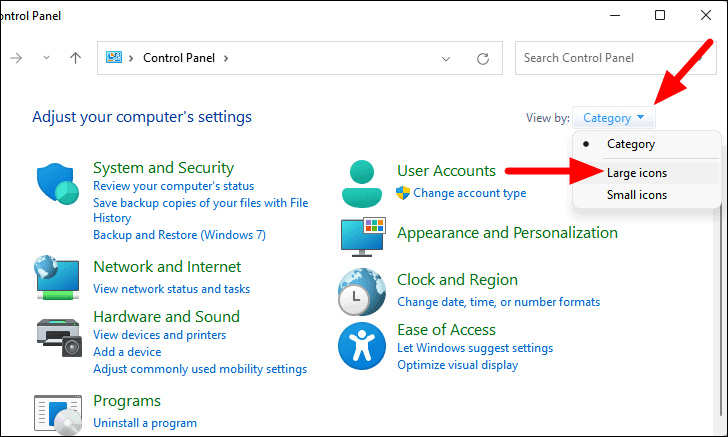728x437 pixels.
Task: Open the User Accounts person icon
Action: 362,184
